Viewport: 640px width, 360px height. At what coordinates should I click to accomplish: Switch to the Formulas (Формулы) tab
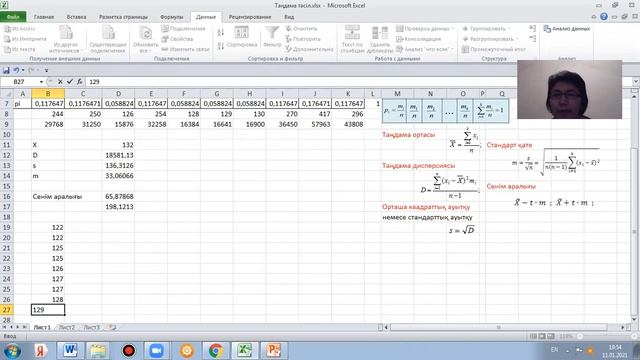click(x=171, y=17)
